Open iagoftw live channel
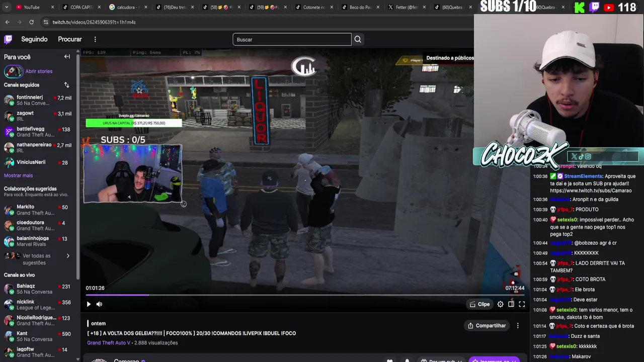The height and width of the screenshot is (362, 644). [39, 352]
